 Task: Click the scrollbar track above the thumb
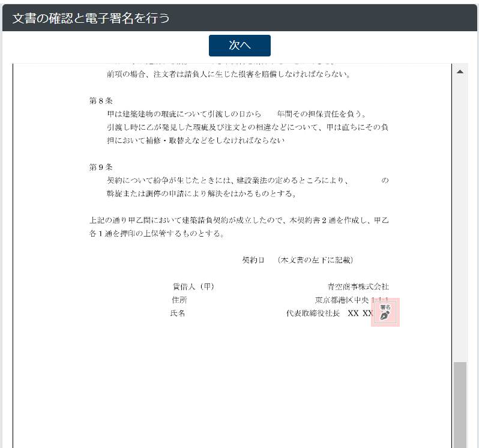pyautogui.click(x=460, y=216)
